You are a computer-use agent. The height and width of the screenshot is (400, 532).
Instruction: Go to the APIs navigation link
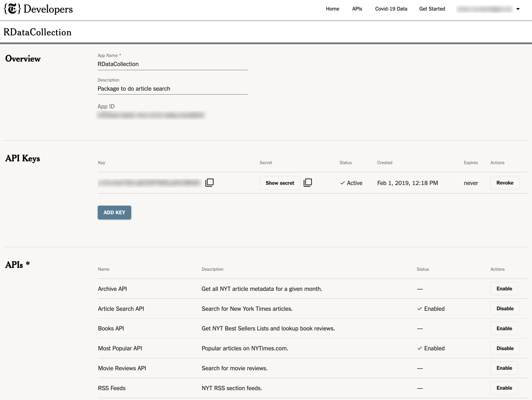pyautogui.click(x=357, y=9)
